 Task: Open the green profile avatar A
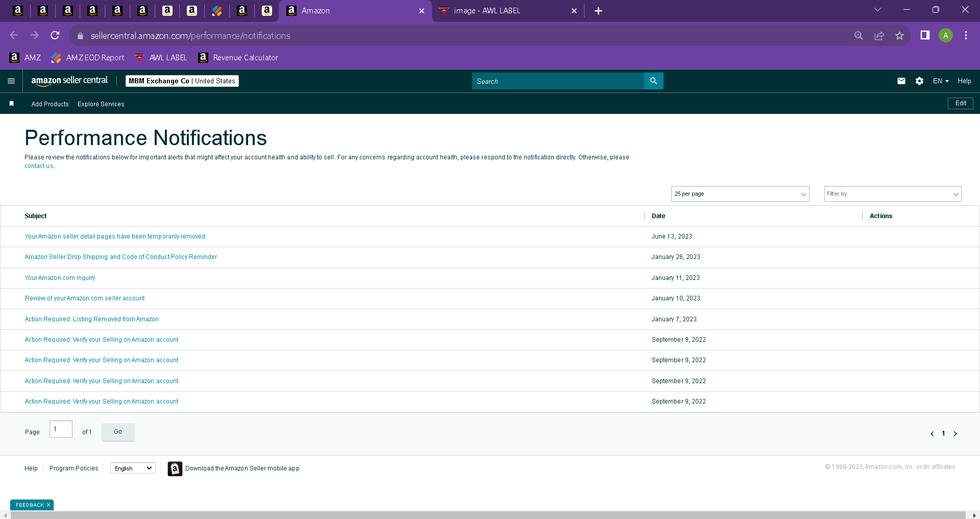(x=945, y=35)
